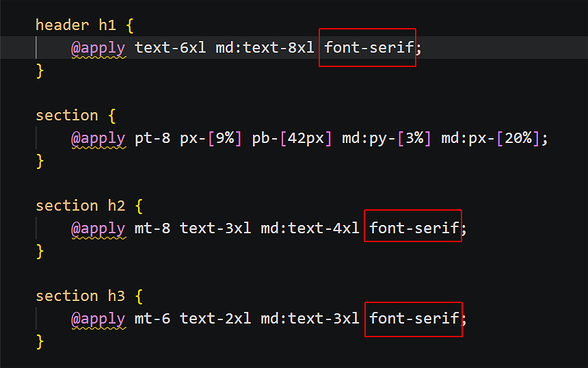The height and width of the screenshot is (368, 588).
Task: Click the 'header h1' selector text
Action: (x=76, y=25)
